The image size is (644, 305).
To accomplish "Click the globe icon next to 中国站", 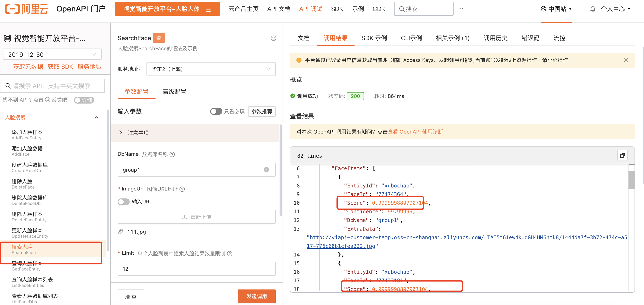I will click(543, 9).
